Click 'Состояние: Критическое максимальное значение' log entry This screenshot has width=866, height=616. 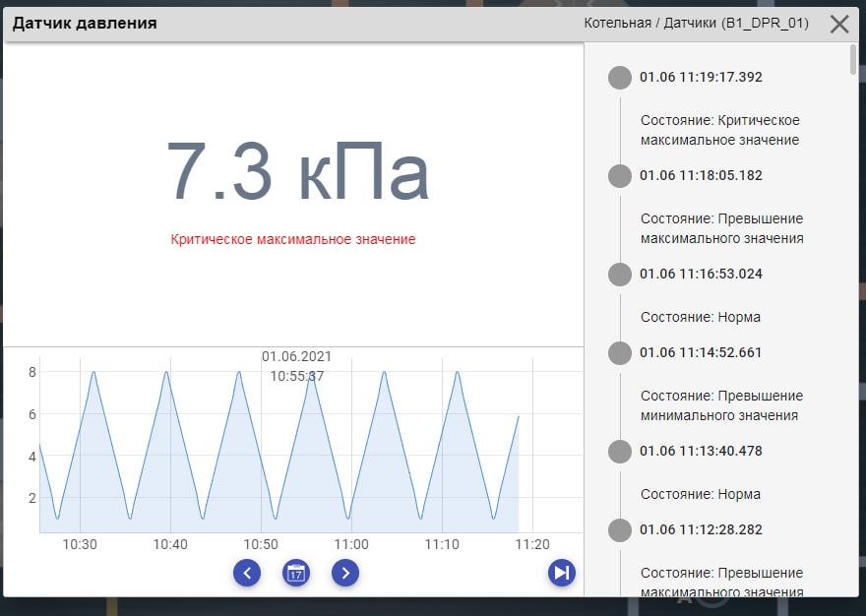720,130
